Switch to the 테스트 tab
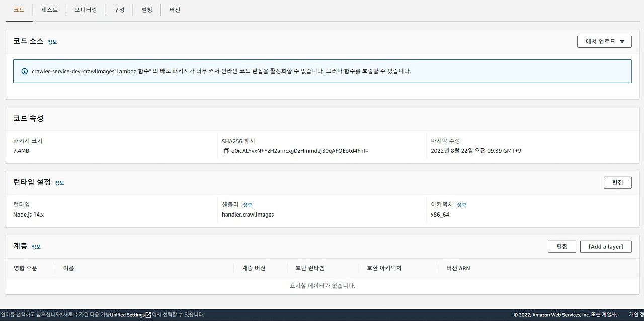Image resolution: width=644 pixels, height=321 pixels. pyautogui.click(x=49, y=9)
